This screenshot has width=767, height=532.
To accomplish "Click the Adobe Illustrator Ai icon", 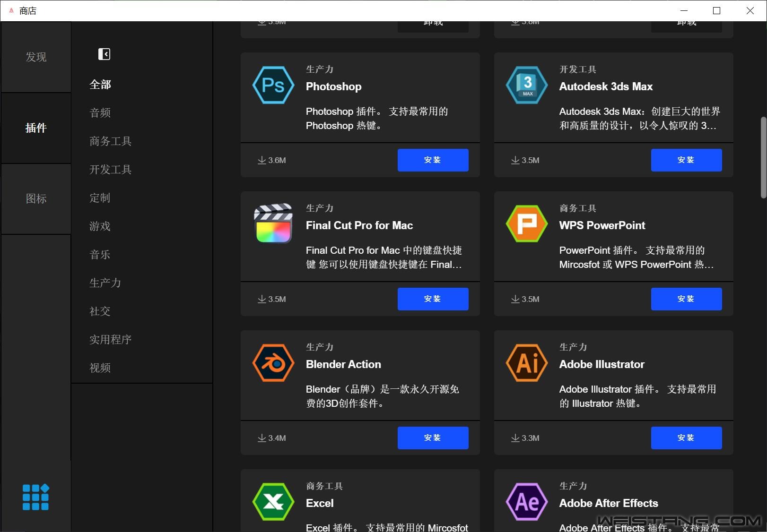I will point(527,363).
